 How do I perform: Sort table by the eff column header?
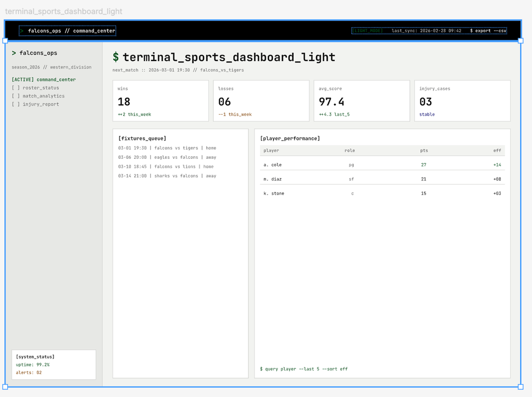click(497, 150)
